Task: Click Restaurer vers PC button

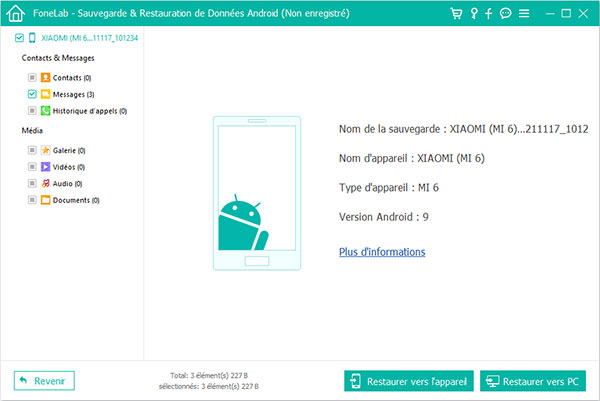Action: point(533,381)
